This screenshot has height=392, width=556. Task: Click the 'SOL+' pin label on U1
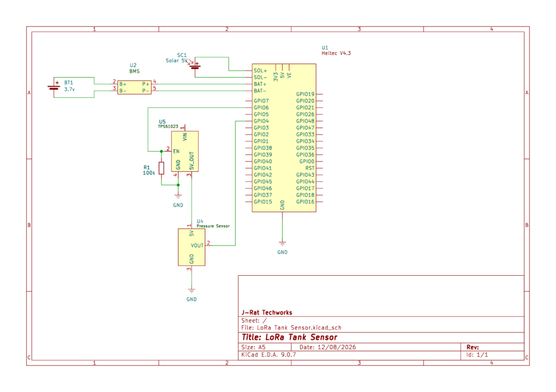[260, 71]
